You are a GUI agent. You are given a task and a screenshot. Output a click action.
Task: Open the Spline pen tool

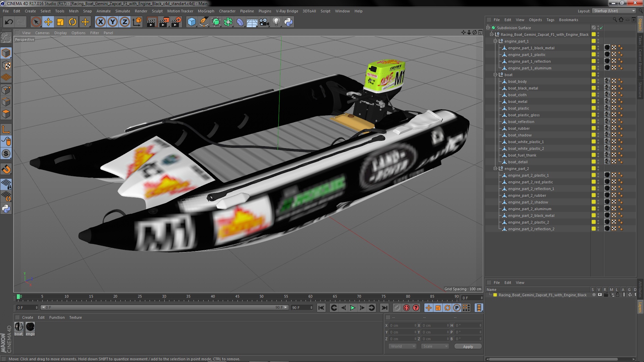204,22
